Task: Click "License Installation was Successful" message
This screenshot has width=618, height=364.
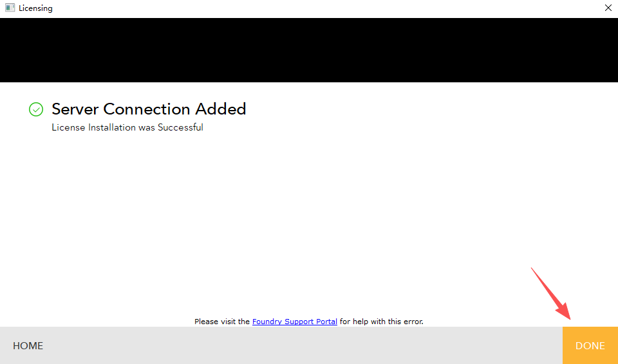Action: click(x=127, y=127)
